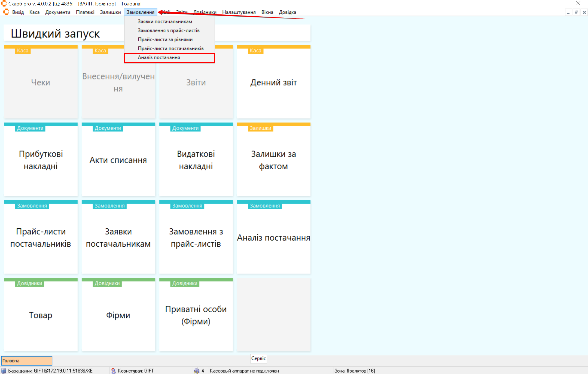Open the Залишки menu
Image resolution: width=588 pixels, height=374 pixels.
click(110, 12)
